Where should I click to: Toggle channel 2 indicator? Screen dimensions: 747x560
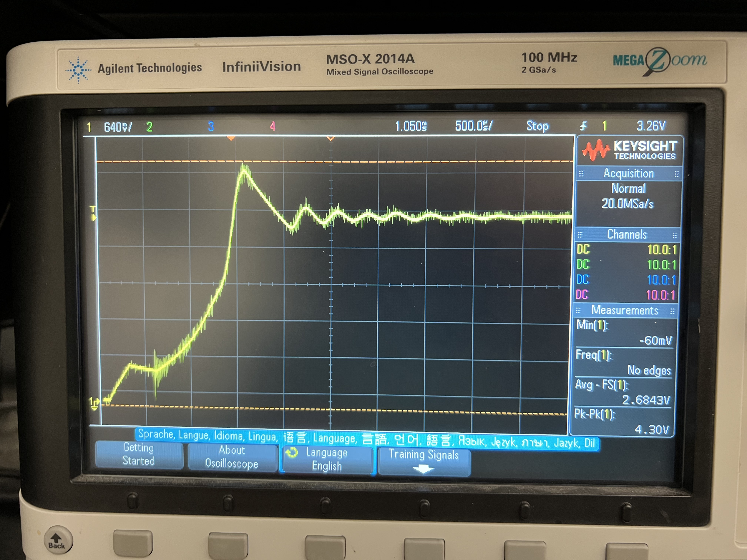[149, 127]
